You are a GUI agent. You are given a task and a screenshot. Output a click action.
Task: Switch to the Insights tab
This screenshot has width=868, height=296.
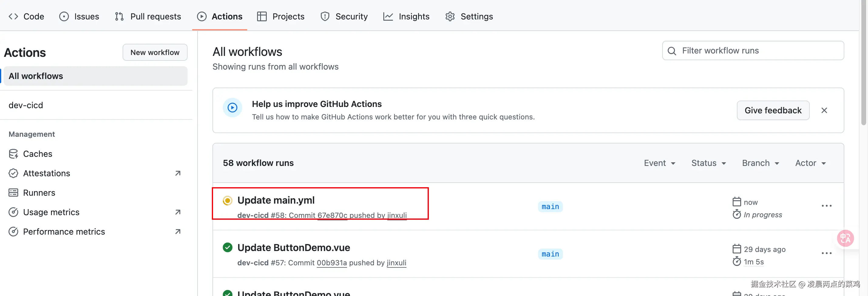pyautogui.click(x=406, y=16)
